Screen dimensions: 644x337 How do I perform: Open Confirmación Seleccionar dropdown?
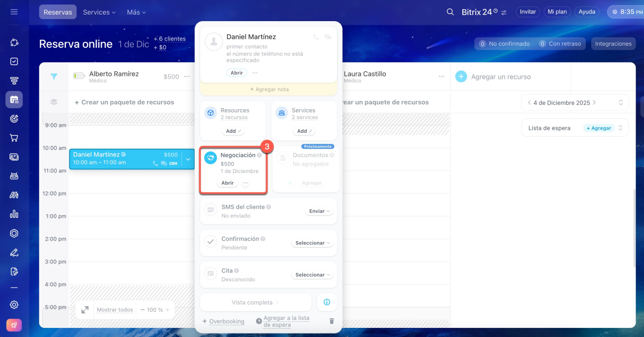(312, 243)
